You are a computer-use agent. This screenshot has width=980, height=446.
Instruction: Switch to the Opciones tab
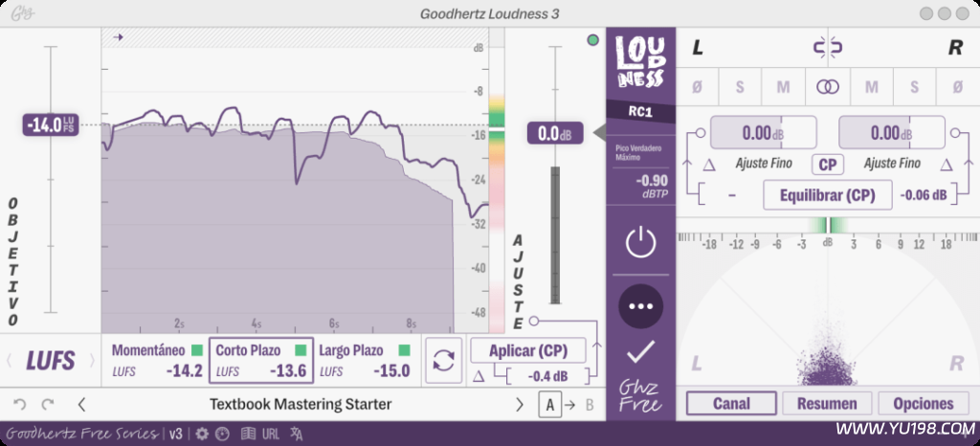[x=924, y=404]
